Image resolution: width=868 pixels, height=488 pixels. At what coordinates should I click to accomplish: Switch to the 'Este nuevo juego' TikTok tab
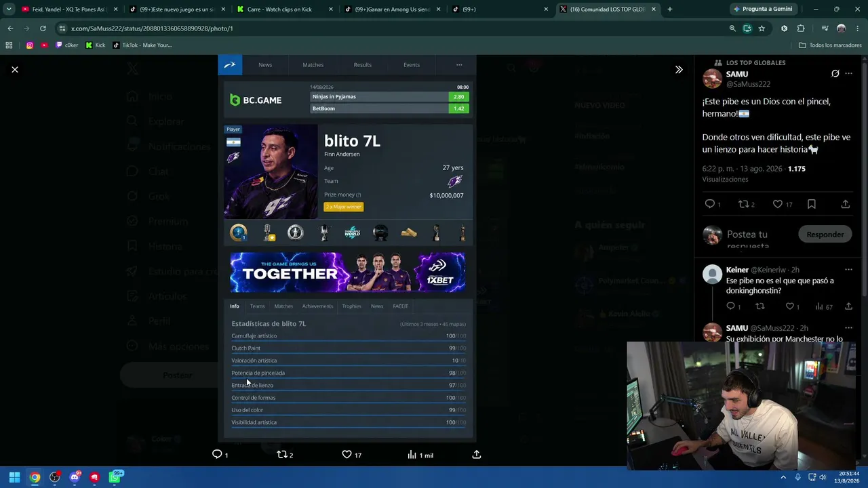coord(176,9)
